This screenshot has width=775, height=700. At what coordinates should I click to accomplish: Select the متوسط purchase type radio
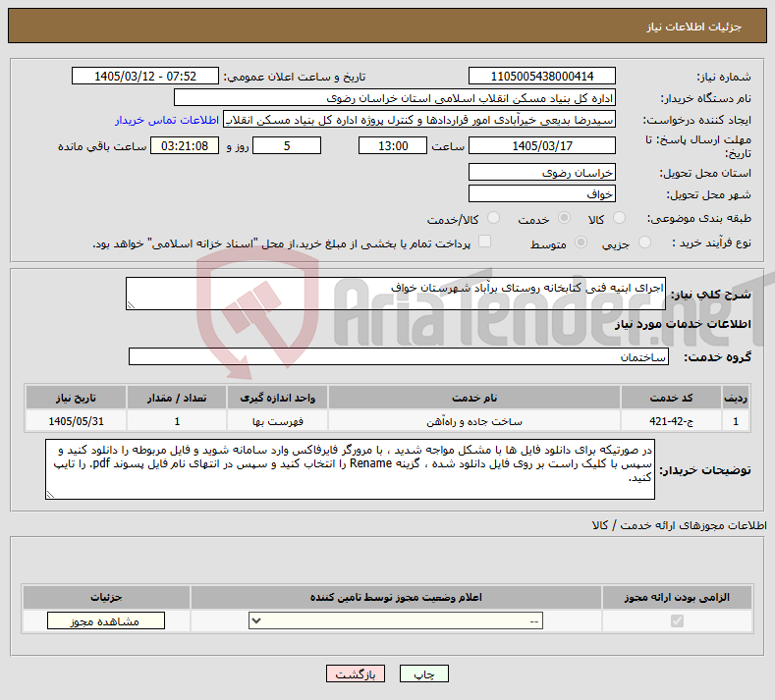[x=581, y=242]
